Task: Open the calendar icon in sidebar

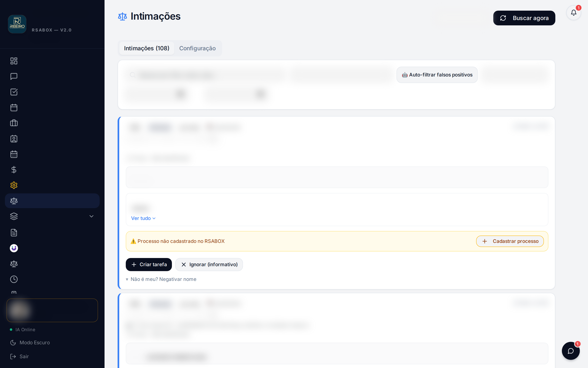Action: point(14,108)
